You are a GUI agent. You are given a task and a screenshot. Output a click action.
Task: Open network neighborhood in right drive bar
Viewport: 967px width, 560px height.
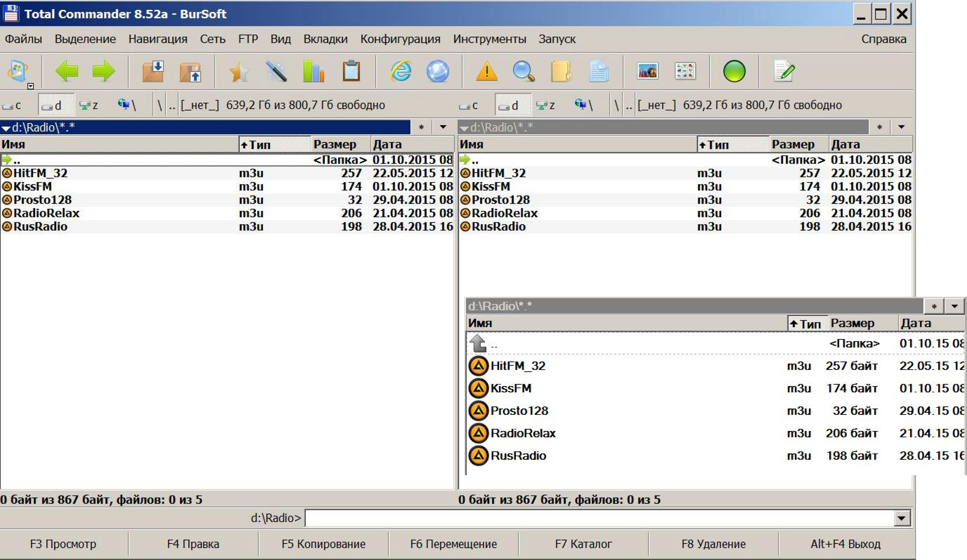[584, 105]
